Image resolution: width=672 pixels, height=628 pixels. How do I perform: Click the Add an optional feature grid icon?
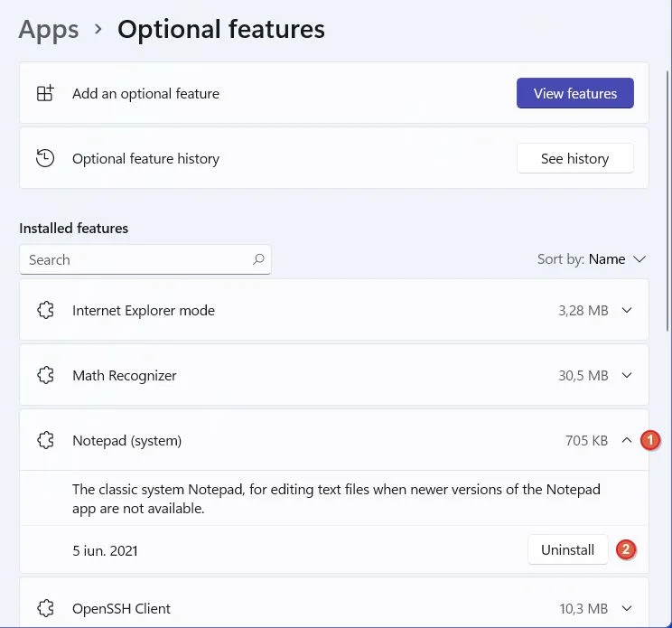click(x=45, y=93)
